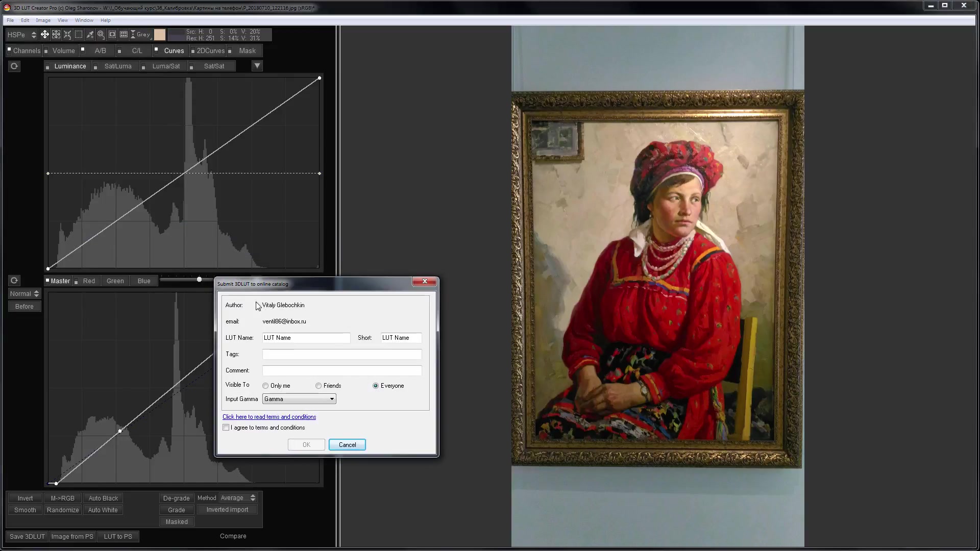The width and height of the screenshot is (980, 551).
Task: Select the Luminance curve mode
Action: [x=70, y=66]
